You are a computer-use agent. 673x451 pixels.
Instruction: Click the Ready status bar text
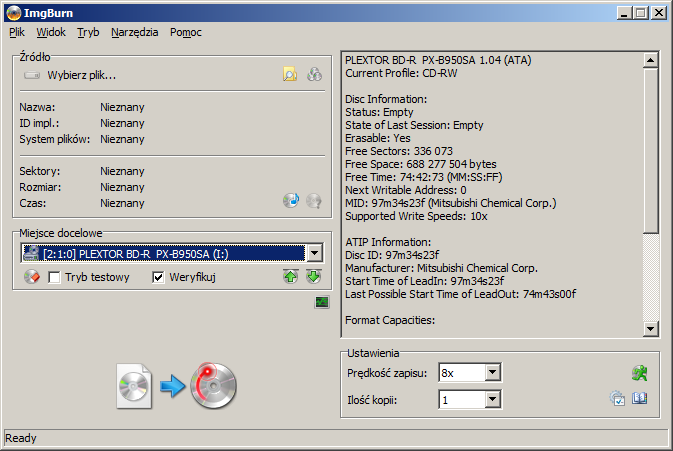click(x=21, y=438)
